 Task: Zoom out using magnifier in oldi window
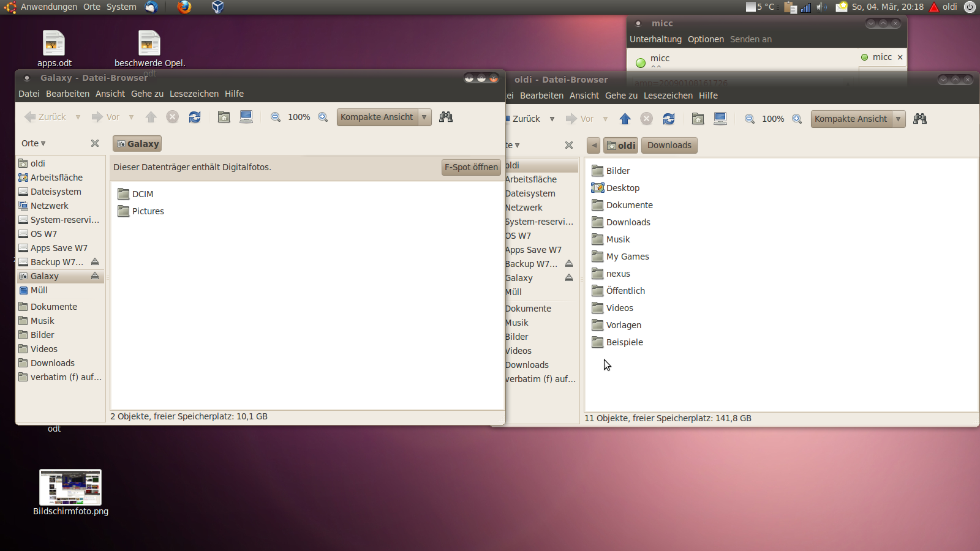(x=750, y=119)
